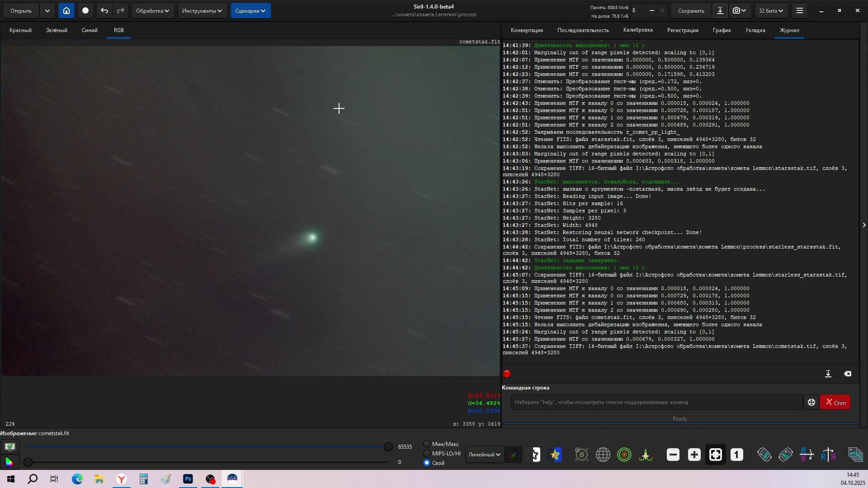Take a snapshot with camera icon
This screenshot has height=488, width=868.
736,10
